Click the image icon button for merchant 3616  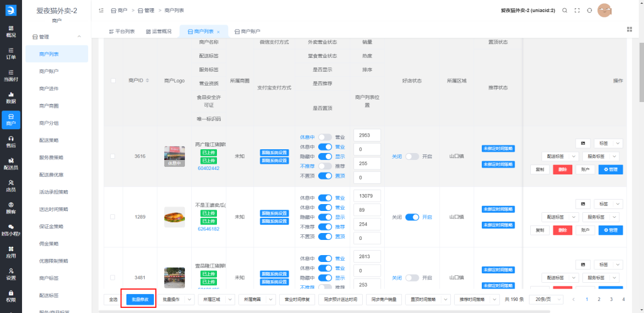583,144
